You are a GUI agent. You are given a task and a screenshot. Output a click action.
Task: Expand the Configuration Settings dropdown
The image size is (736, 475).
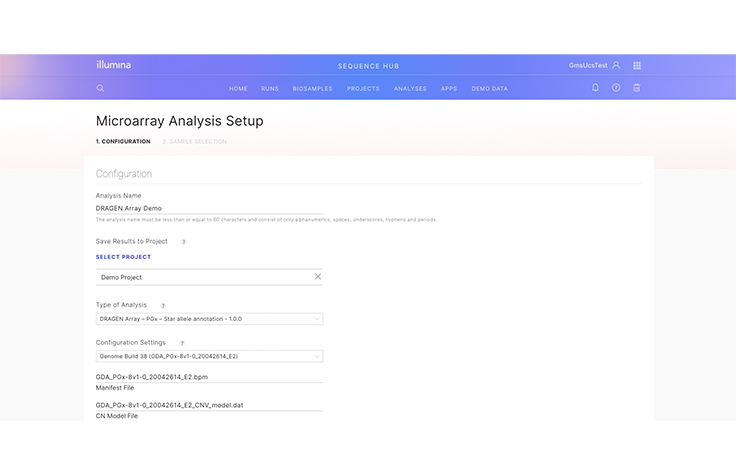tap(209, 356)
